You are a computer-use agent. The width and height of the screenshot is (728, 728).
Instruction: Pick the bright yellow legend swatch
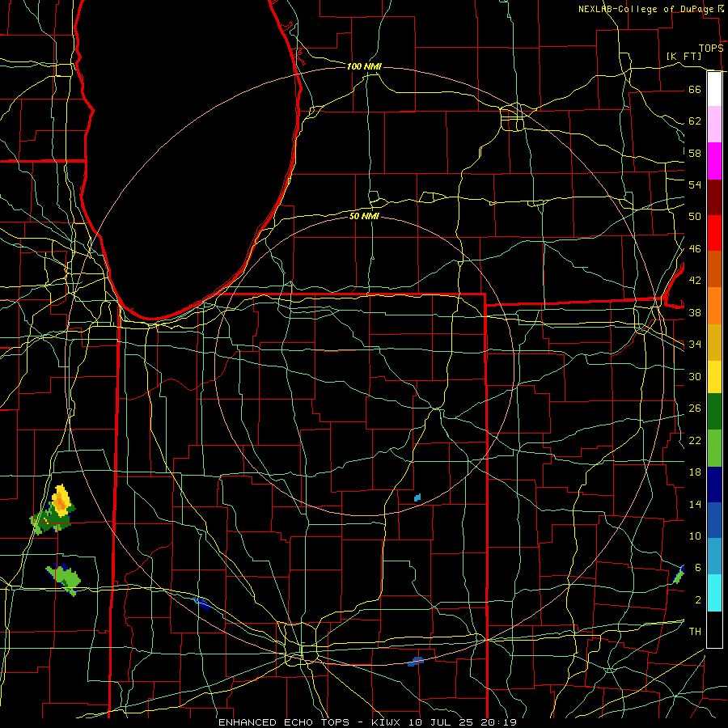coord(714,377)
